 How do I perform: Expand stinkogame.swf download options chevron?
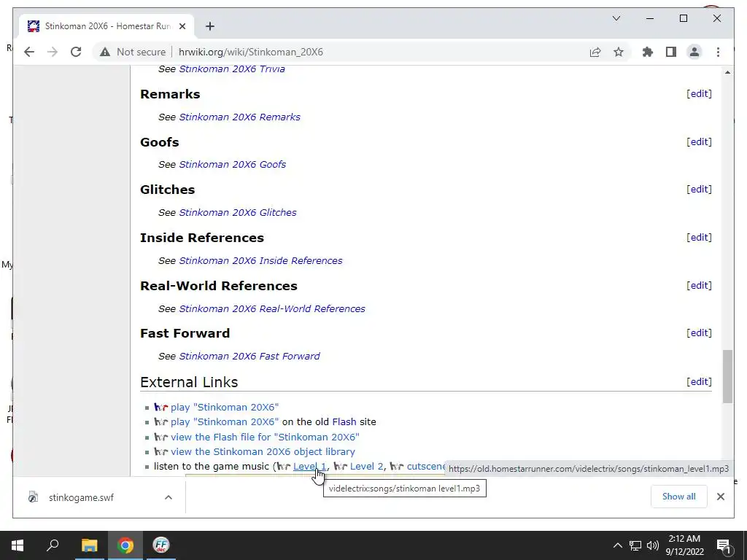pyautogui.click(x=169, y=497)
